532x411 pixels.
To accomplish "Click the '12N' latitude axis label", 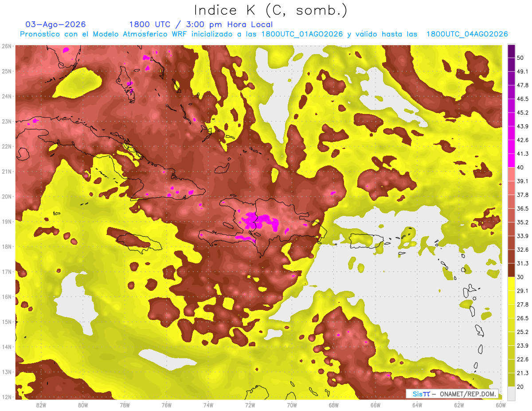I will click(7, 397).
